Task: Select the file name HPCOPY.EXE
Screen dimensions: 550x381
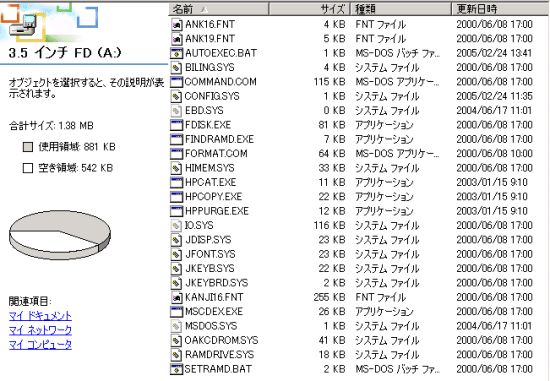Action: 214,197
